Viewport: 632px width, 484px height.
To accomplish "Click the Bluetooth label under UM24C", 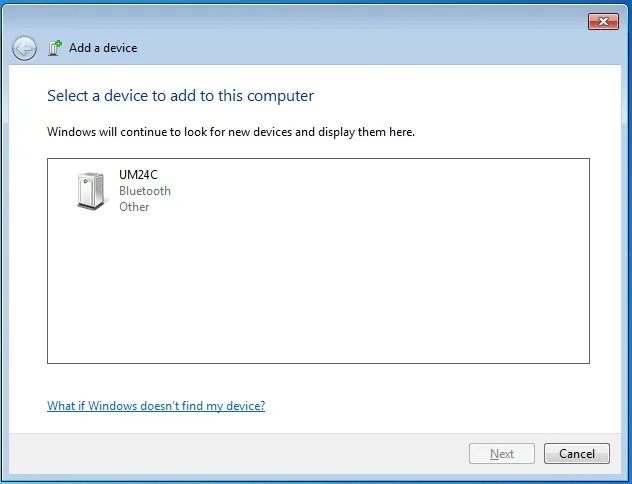I will click(x=145, y=191).
